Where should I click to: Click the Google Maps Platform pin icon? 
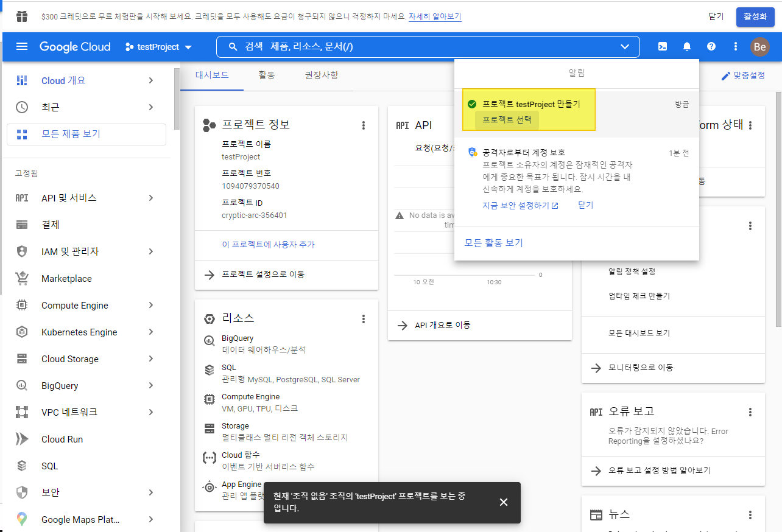(22, 520)
